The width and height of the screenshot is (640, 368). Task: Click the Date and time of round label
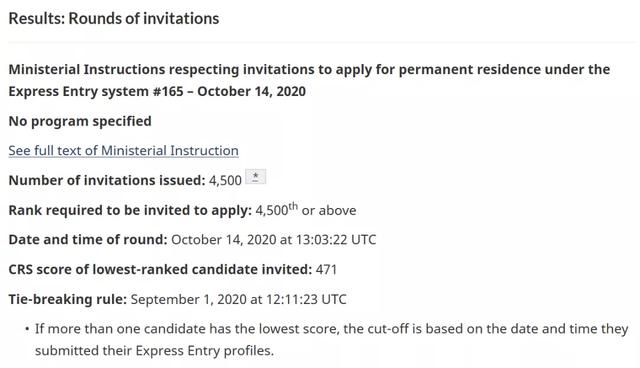[x=88, y=239]
